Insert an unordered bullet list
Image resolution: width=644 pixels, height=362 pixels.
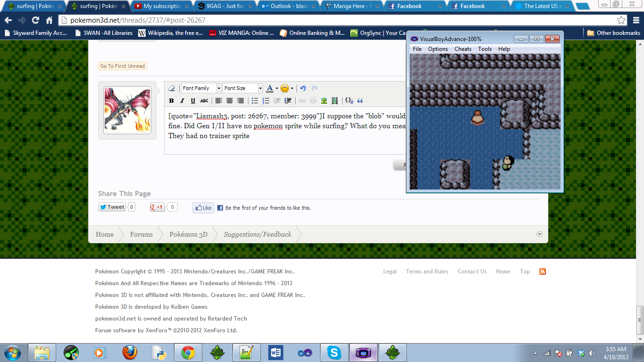(255, 100)
